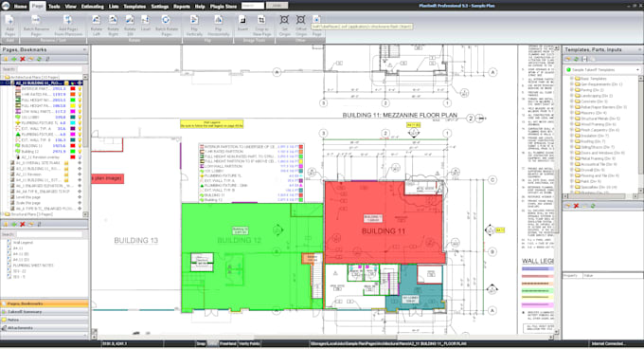Open the Home ribbon tab

point(20,7)
